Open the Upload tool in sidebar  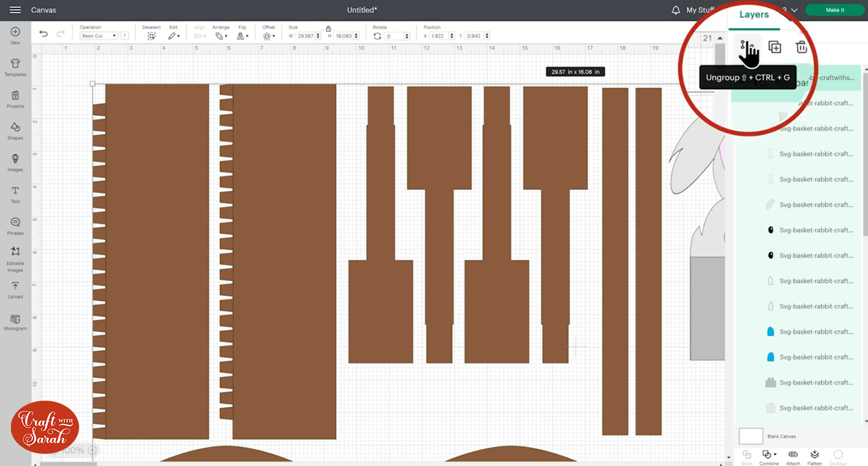click(15, 290)
